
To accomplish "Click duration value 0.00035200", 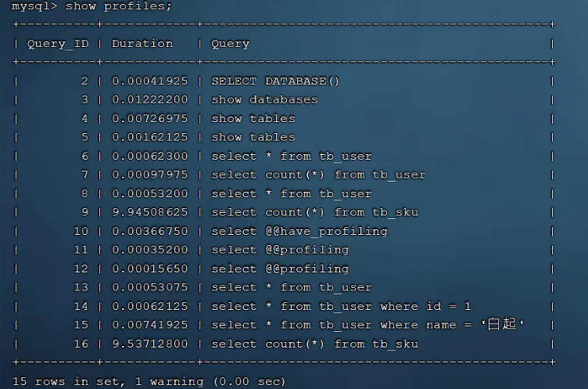I will [150, 250].
